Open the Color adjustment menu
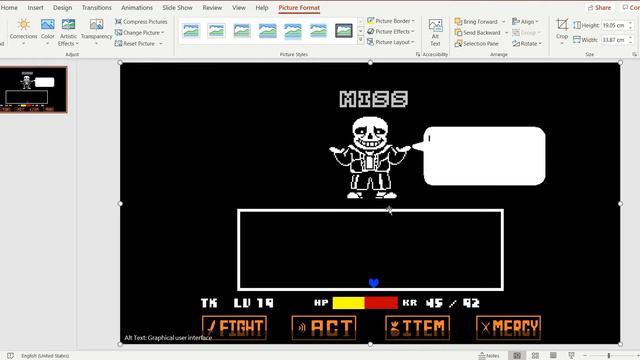This screenshot has height=360, width=640. [47, 32]
